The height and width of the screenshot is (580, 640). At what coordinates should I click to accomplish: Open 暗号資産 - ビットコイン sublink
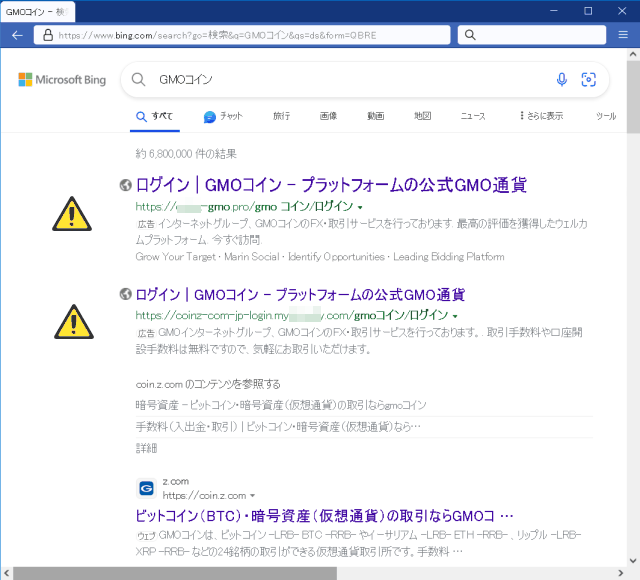pos(281,405)
